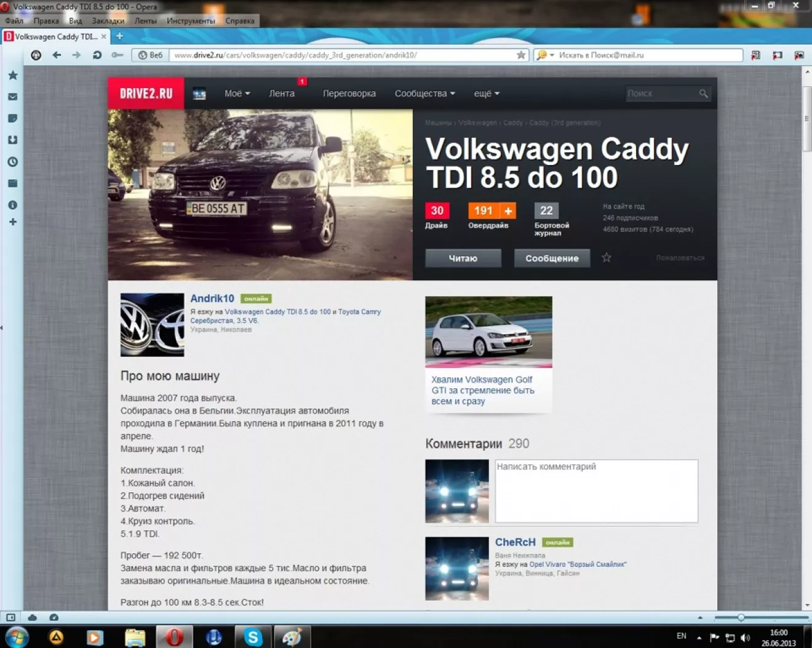Open the Ленты menu
Viewport: 812px width, 648px height.
146,20
